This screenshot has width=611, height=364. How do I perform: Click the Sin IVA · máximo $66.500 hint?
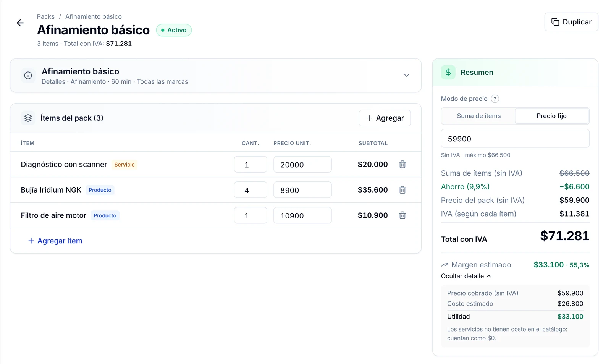point(475,155)
